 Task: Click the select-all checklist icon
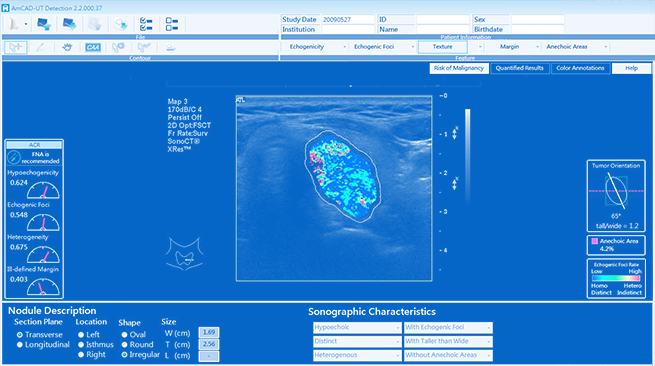pyautogui.click(x=146, y=24)
